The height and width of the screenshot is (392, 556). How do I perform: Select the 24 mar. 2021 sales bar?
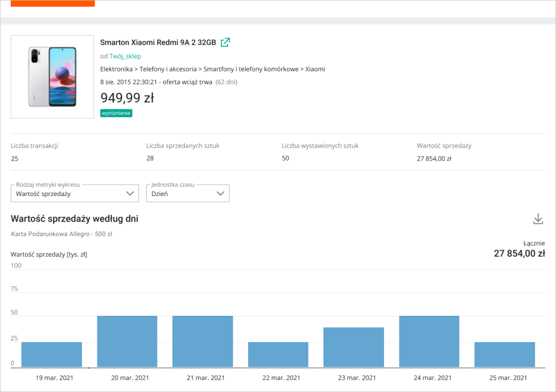(x=429, y=342)
